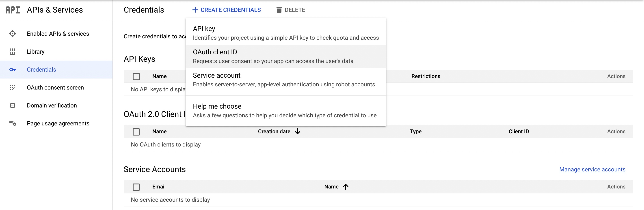Open Page usage agreements

coord(56,123)
